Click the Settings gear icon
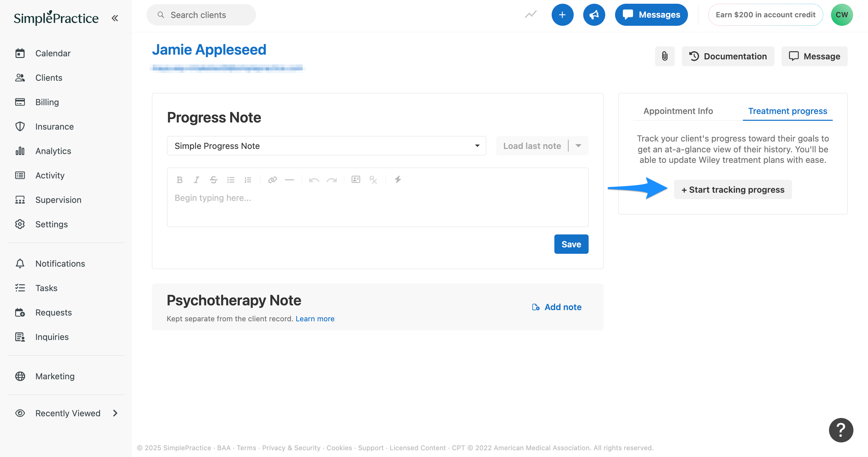Screen dimensions: 868x457 20,224
